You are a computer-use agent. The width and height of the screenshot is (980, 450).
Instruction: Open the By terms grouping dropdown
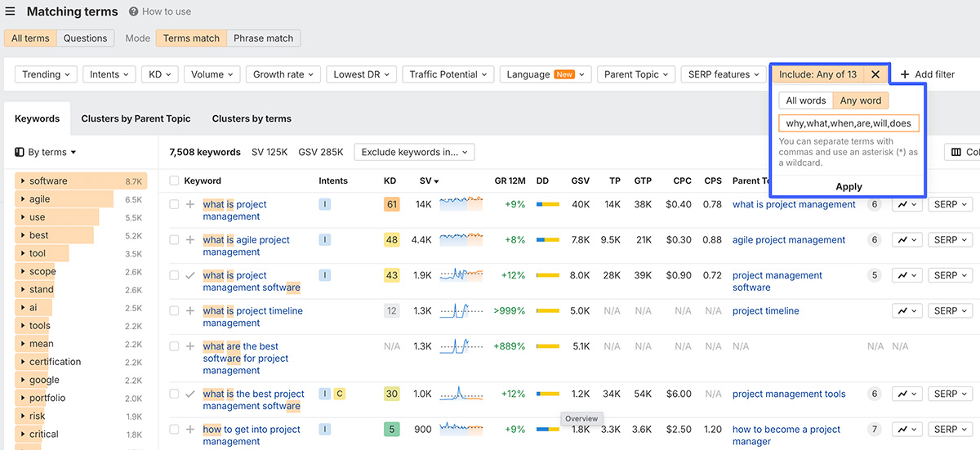pos(46,152)
